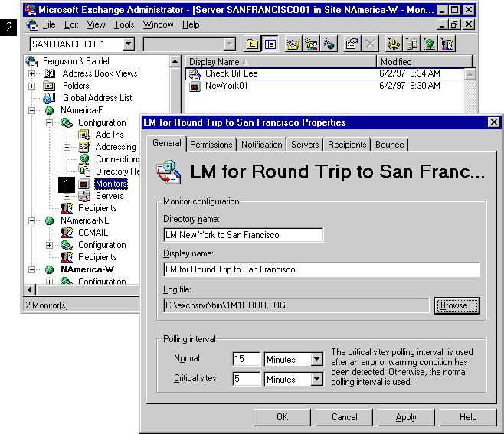Click the Directory Replication icon in the tree
This screenshot has height=434, width=504.
84,171
